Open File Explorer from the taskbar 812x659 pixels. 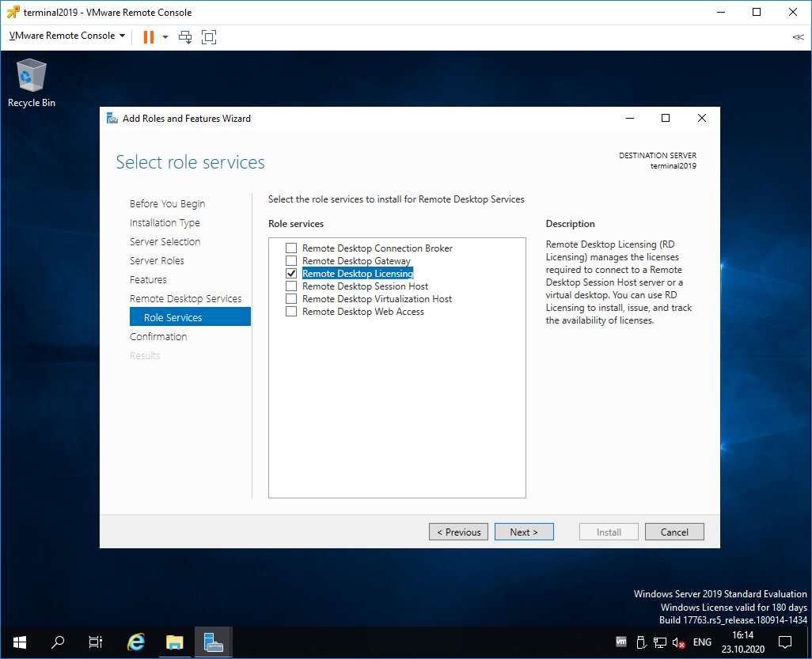(175, 642)
